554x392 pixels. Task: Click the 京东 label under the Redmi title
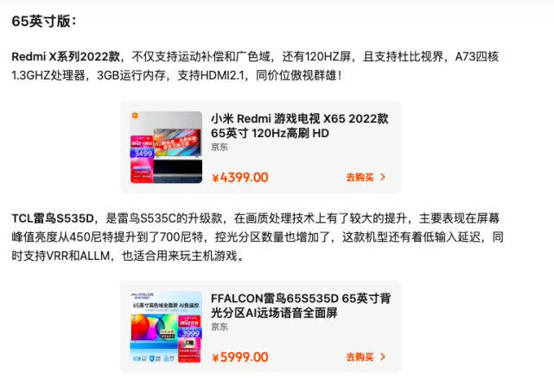coord(220,147)
